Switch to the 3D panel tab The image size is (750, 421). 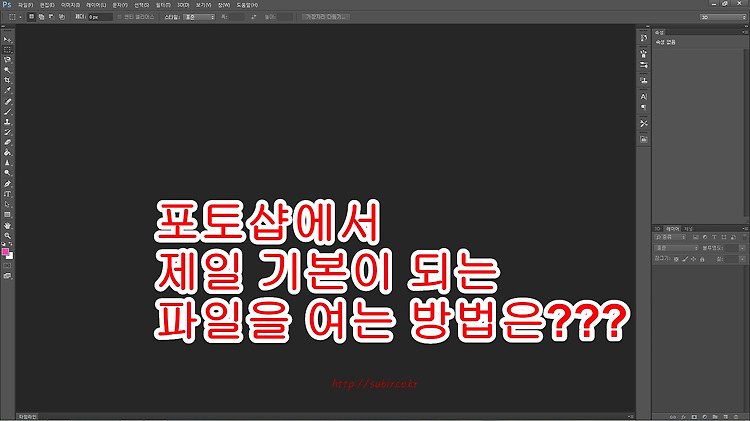658,229
